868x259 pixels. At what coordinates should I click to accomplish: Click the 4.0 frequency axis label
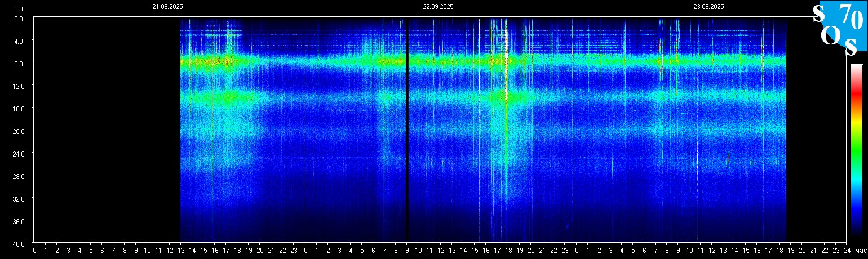point(19,41)
